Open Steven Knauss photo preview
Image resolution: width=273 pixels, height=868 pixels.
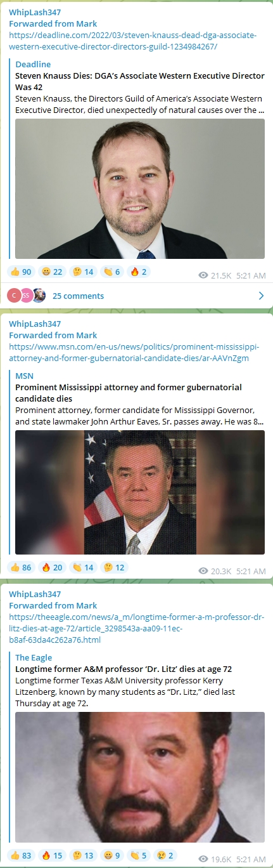click(x=140, y=188)
